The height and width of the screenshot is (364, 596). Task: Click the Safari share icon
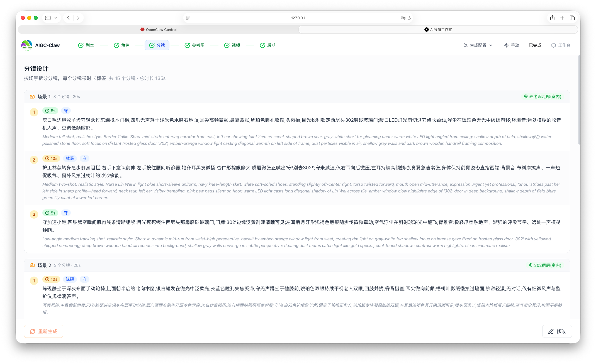(552, 18)
